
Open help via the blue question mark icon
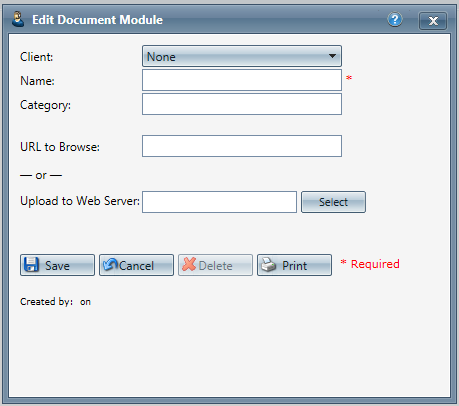[395, 20]
